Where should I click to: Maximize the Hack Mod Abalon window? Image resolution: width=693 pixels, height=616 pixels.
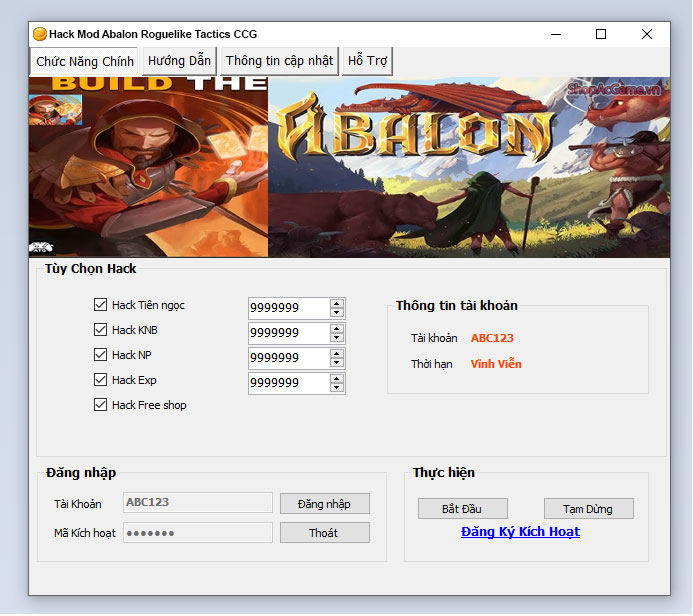601,34
